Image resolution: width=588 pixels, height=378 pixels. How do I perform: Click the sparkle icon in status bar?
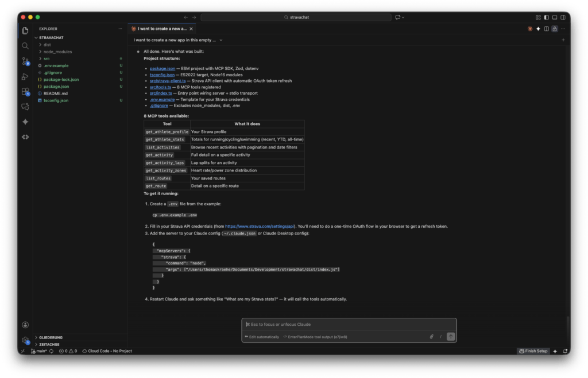pos(555,351)
